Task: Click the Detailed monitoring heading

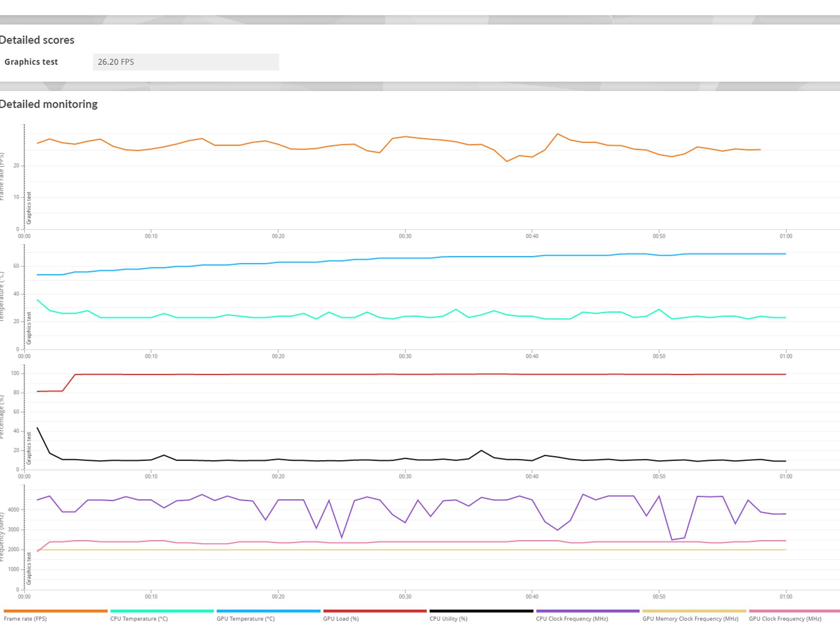Action: [x=48, y=104]
